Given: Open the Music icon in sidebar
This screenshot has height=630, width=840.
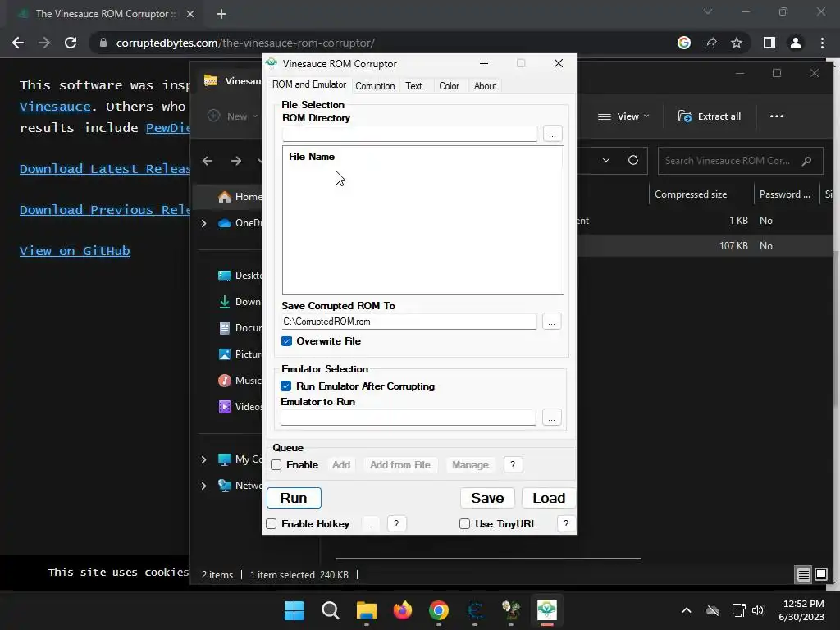Looking at the screenshot, I should point(225,381).
